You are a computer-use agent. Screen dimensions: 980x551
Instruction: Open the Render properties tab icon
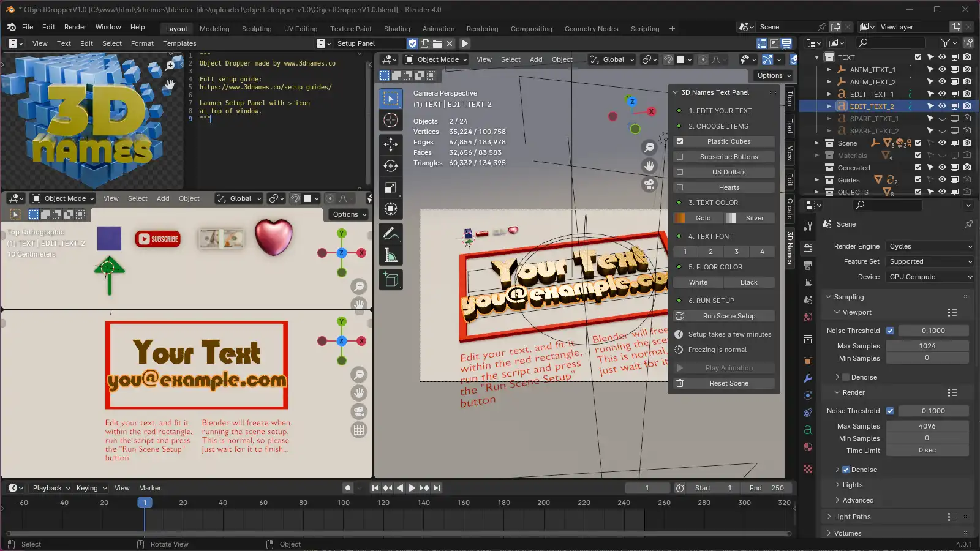click(808, 249)
